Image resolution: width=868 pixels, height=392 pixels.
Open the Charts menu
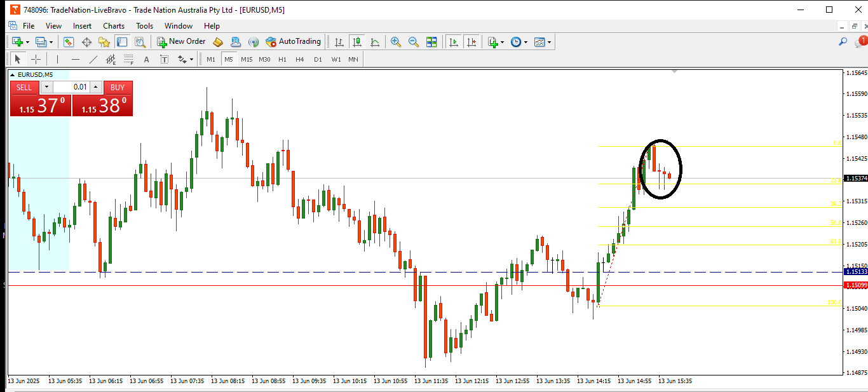click(114, 26)
